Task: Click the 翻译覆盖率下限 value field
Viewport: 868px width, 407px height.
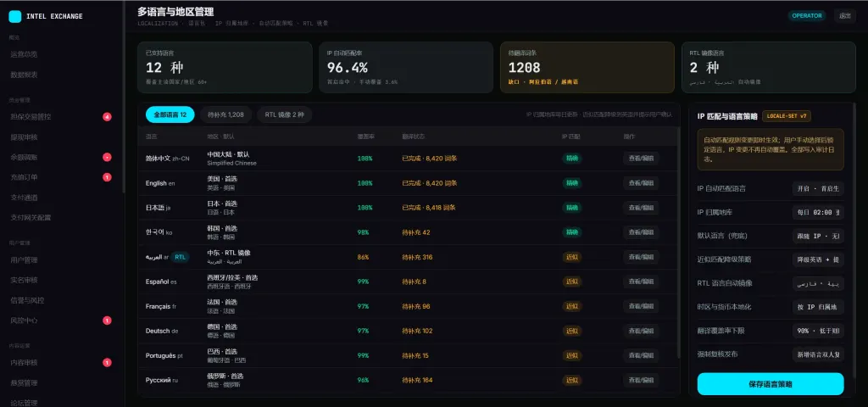Action: click(818, 331)
